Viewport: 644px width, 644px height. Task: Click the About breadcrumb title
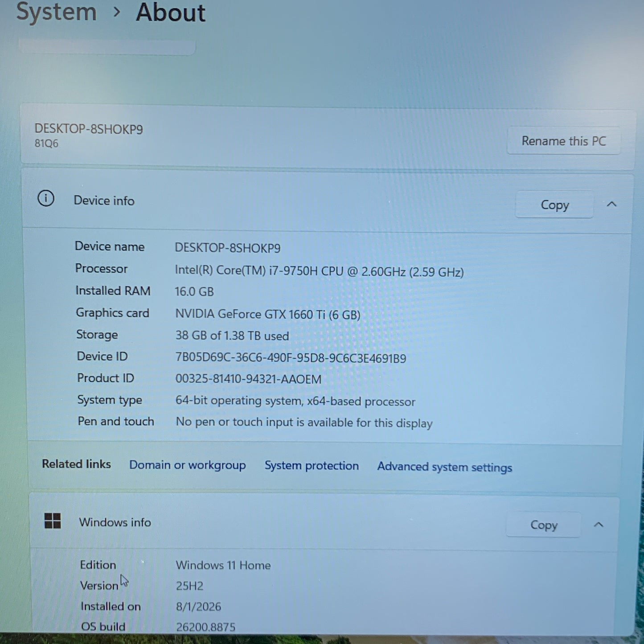(x=171, y=12)
